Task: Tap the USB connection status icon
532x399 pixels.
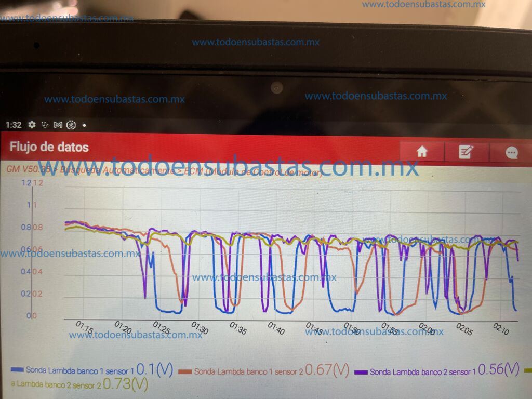Action: (x=45, y=125)
